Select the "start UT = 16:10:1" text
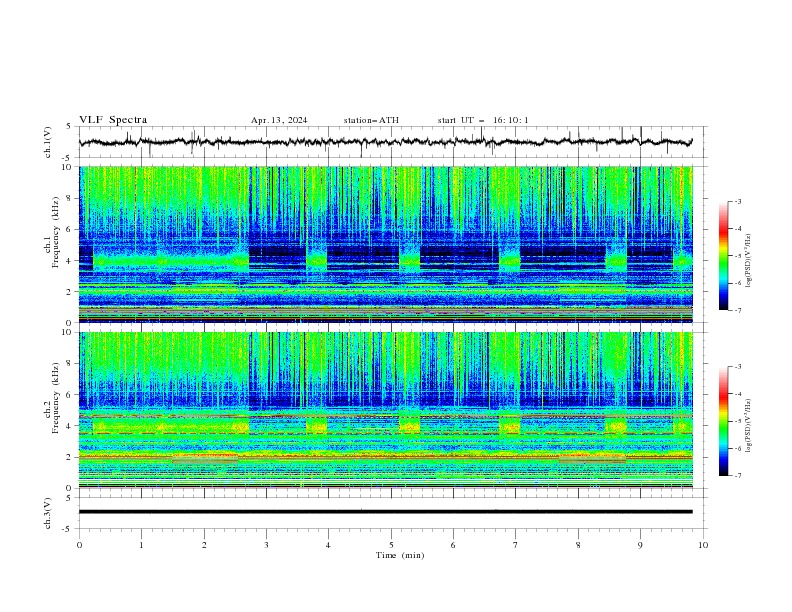The width and height of the screenshot is (792, 612). pos(483,120)
